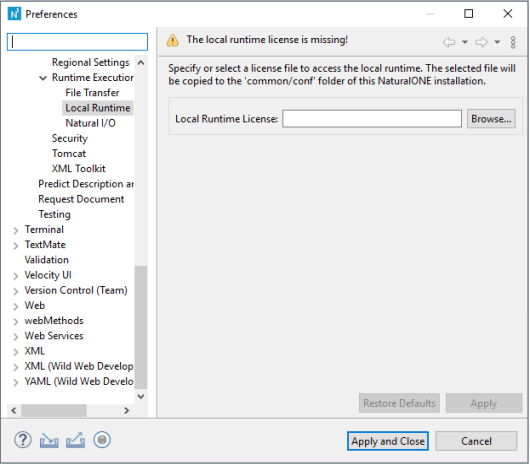Click the Help question mark icon
Screen dimensions: 530x465
coord(23,440)
